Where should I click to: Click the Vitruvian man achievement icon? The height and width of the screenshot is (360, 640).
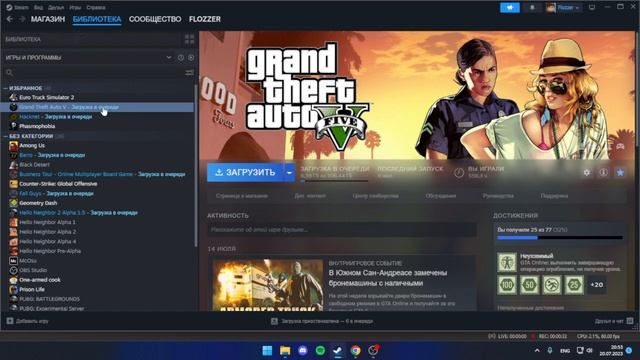(x=507, y=262)
